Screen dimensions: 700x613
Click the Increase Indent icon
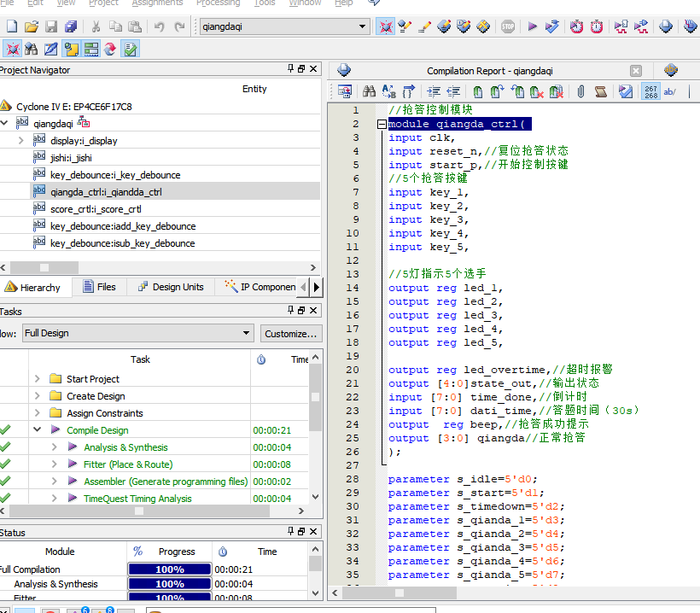pos(433,91)
